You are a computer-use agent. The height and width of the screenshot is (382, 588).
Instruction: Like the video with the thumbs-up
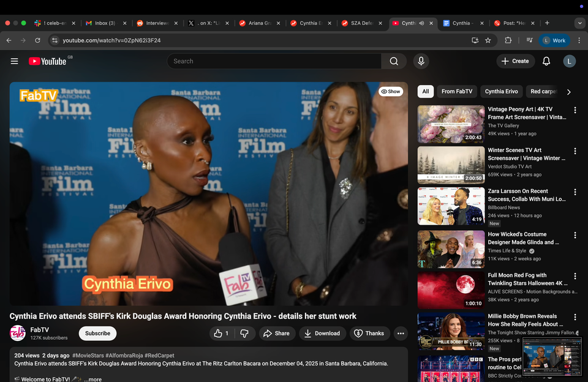(x=217, y=333)
